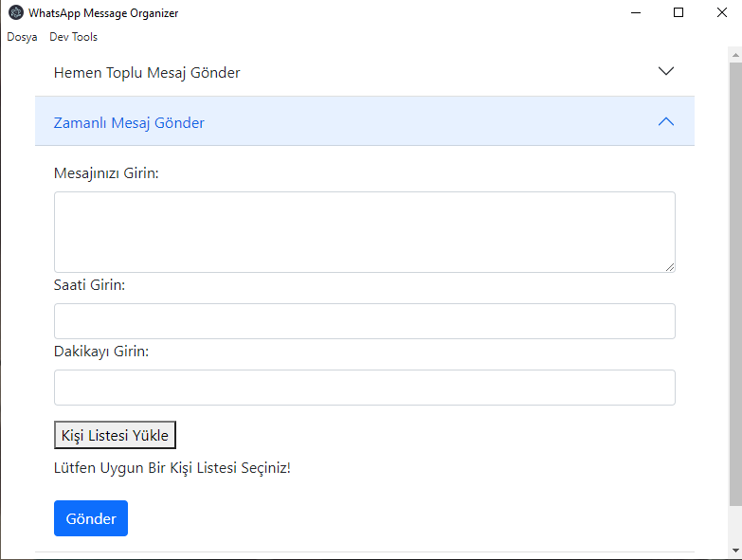Click the blue Gönder button
Screen dimensions: 742x560
(91, 518)
